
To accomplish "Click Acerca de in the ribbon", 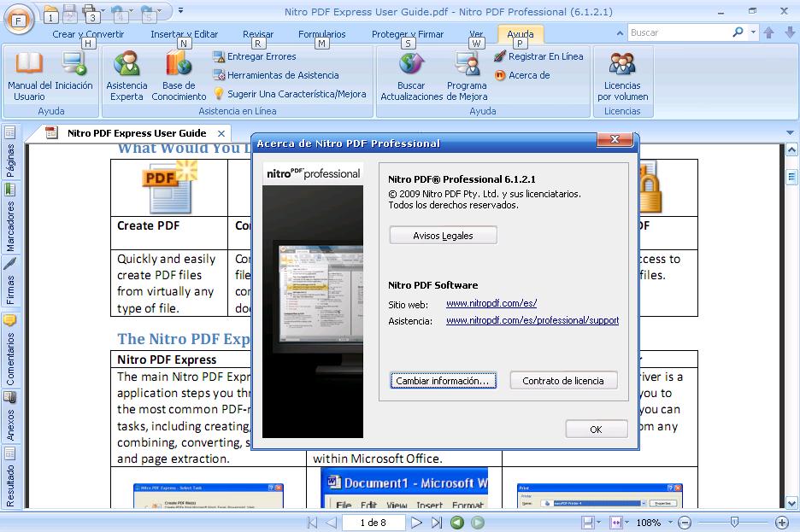I will (522, 75).
